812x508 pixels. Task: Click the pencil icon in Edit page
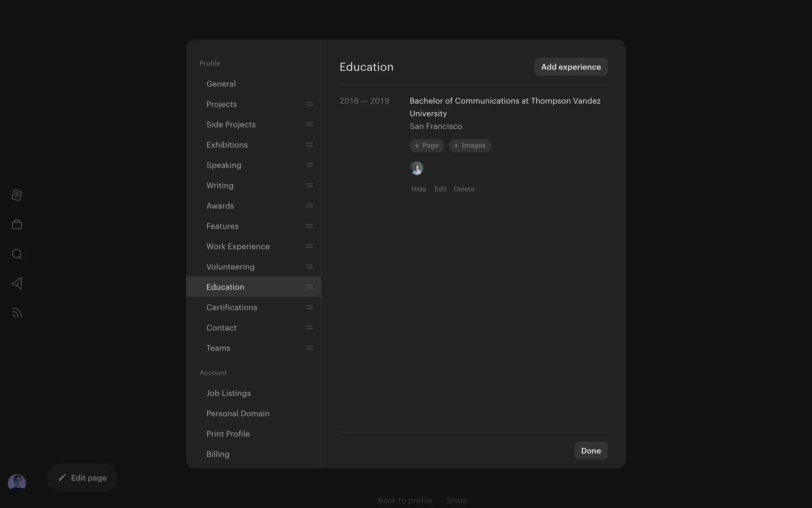click(x=62, y=478)
